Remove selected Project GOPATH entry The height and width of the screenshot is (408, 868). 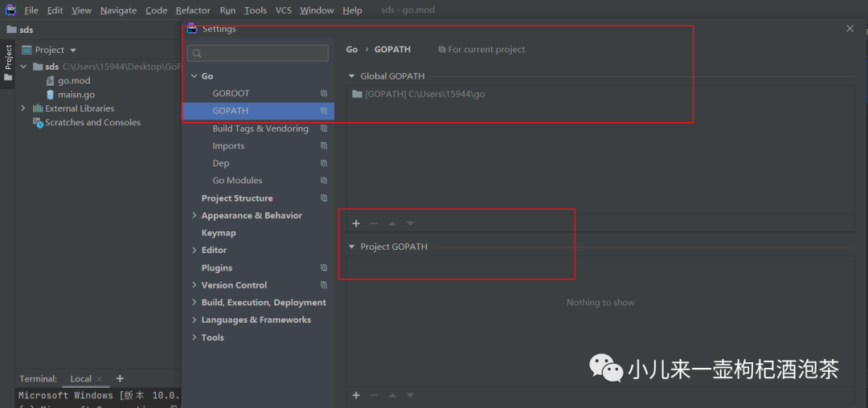374,395
